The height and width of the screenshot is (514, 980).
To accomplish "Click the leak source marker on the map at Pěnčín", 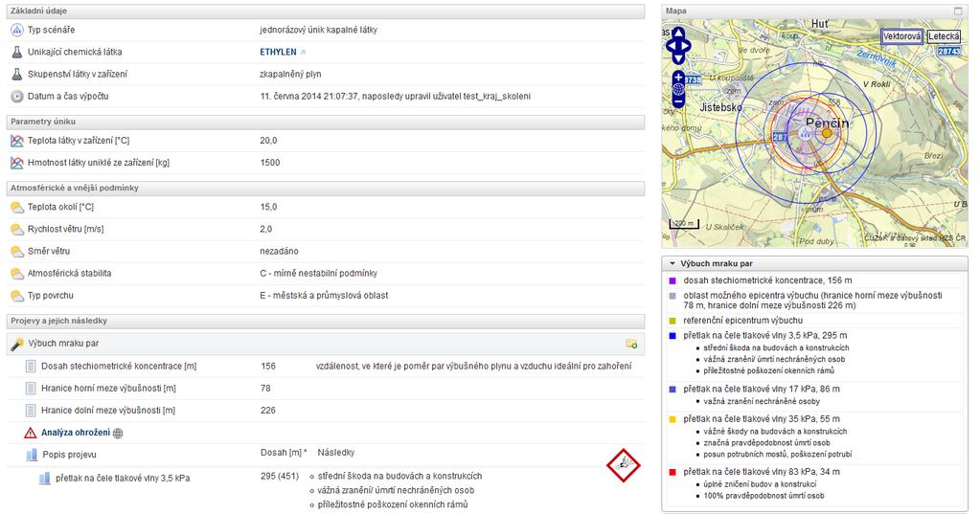I will pyautogui.click(x=806, y=133).
